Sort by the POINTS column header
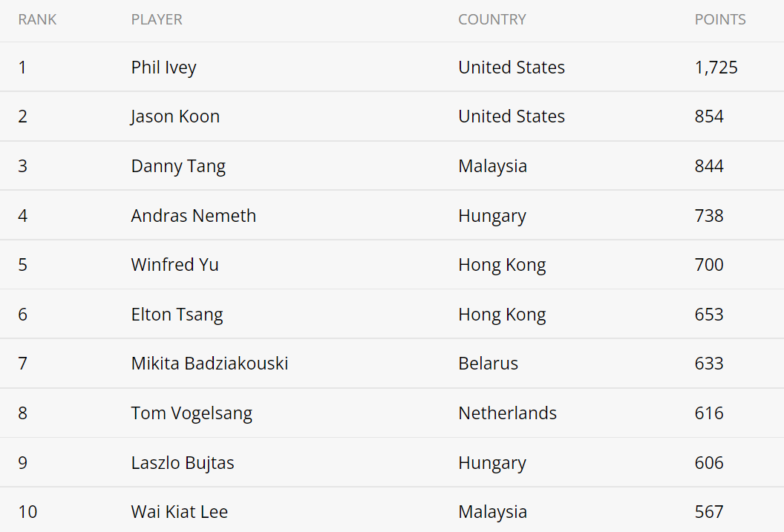The image size is (784, 532). [720, 19]
